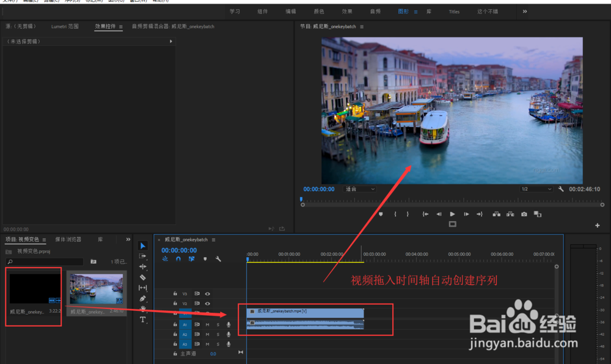Click add marker icon in timeline header
Viewport: 611px width, 364px height.
pyautogui.click(x=205, y=259)
